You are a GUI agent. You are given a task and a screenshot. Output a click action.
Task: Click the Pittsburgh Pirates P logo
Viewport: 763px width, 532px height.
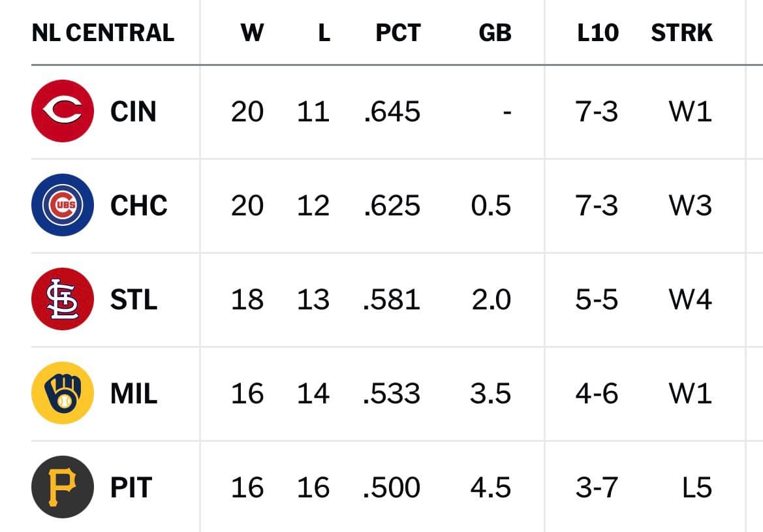(63, 487)
